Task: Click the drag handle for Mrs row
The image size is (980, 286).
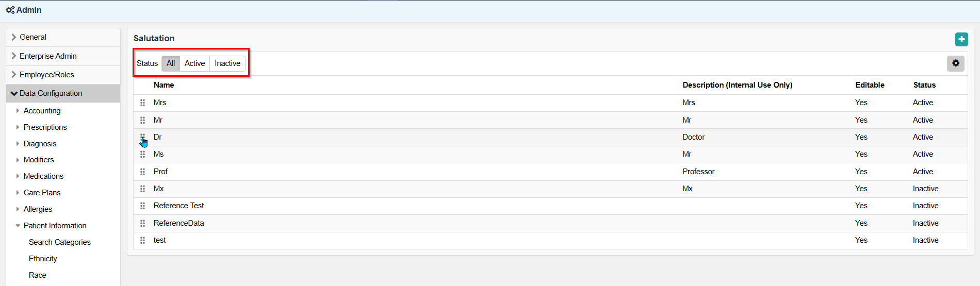Action: (143, 103)
